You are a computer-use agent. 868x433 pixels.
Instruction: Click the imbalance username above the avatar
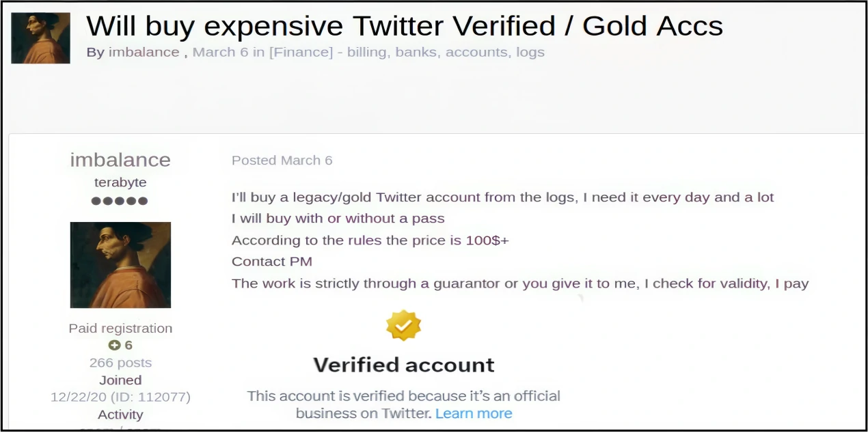pyautogui.click(x=120, y=160)
